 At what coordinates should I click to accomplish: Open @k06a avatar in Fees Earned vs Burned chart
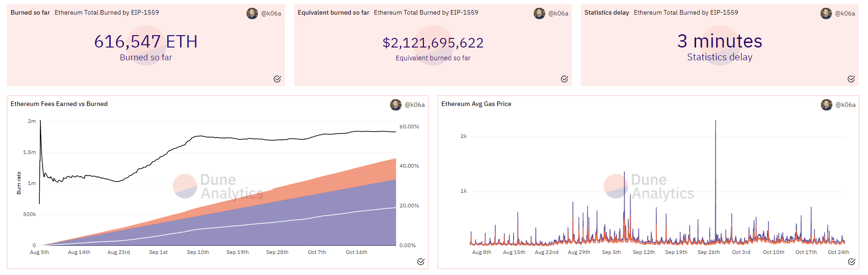tap(396, 105)
